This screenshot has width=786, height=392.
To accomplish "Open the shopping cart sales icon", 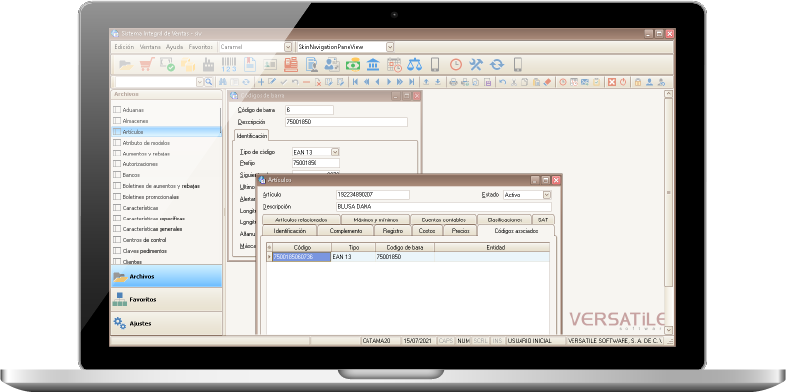I will click(147, 65).
